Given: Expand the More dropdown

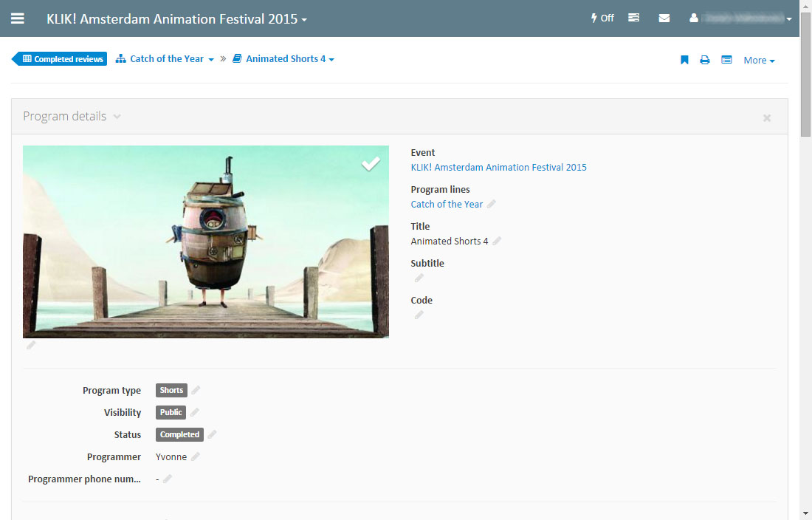Looking at the screenshot, I should (x=759, y=61).
